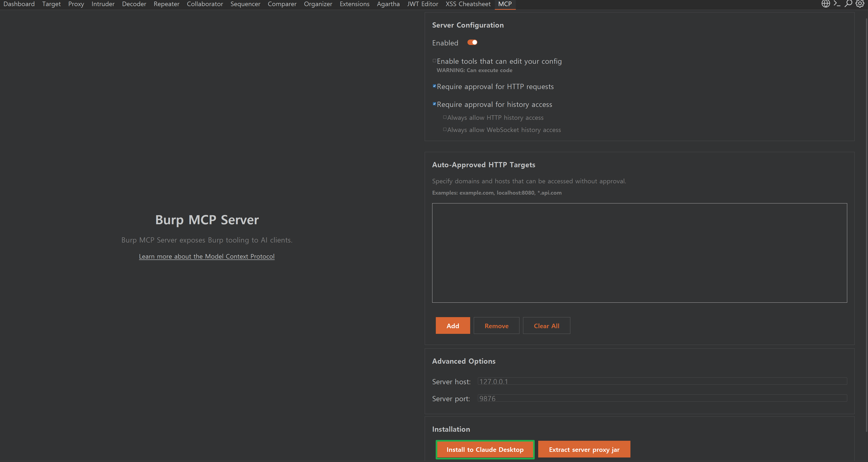Open the Model Context Protocol link
Screen dimensions: 868x462
207,256
